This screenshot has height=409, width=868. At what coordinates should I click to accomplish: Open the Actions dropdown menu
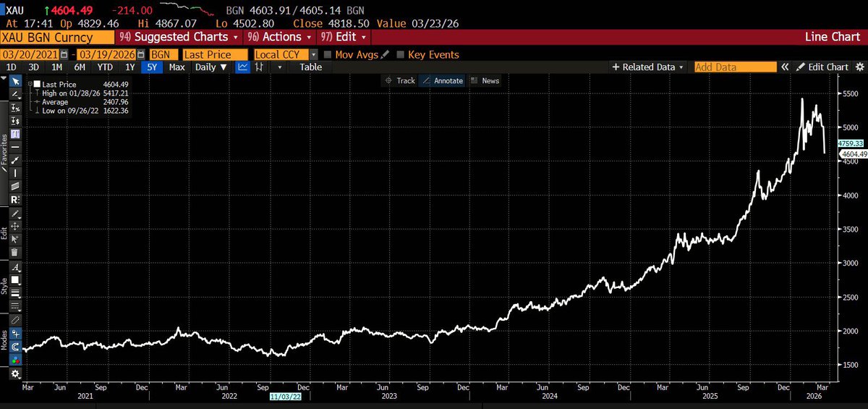tap(280, 37)
